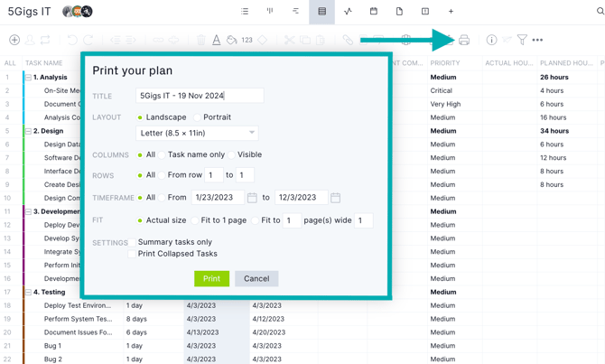Screen dimensions: 605x364
Task: Open the Letter paper size dropdown
Action: (x=197, y=133)
